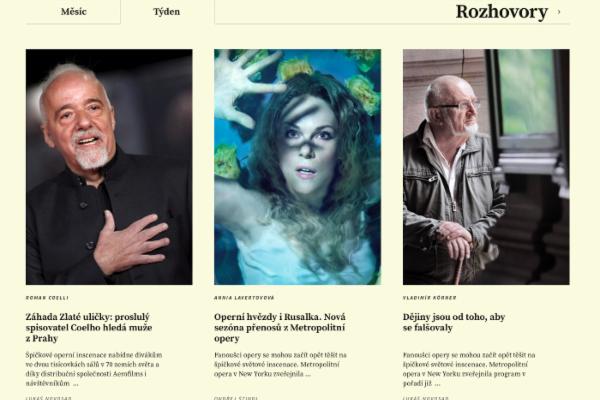Viewport: 600px width, 400px height.
Task: Click excerpt starting Špičkové operní inscenace
Action: coord(94,369)
